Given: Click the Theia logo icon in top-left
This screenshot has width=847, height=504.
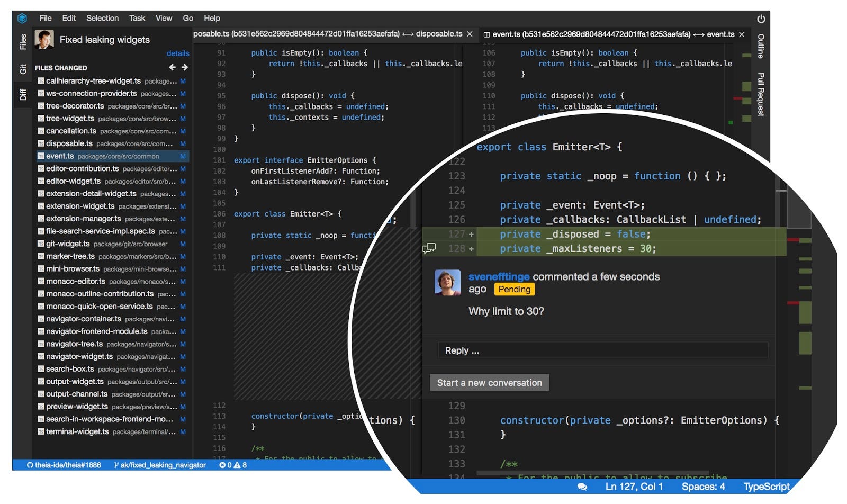Looking at the screenshot, I should coord(22,19).
